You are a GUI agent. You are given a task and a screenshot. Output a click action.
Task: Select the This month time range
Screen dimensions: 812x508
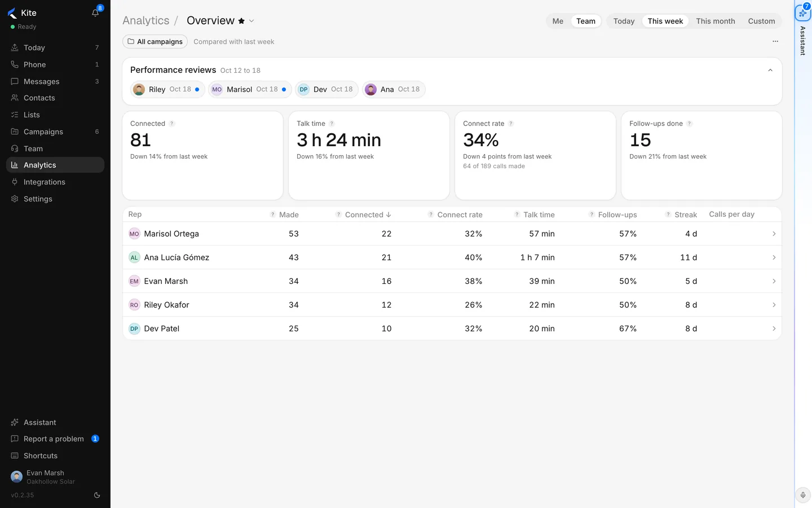[716, 21]
